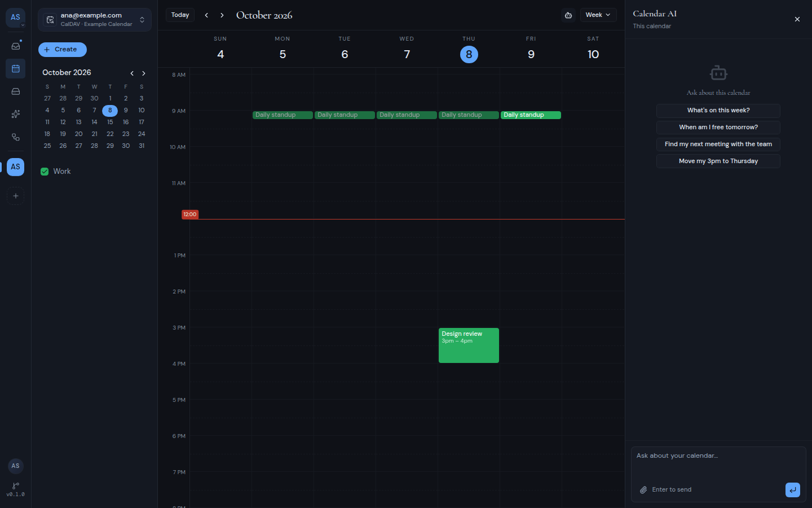The height and width of the screenshot is (508, 812).
Task: Open Monday's Daily standup event
Action: (x=283, y=115)
